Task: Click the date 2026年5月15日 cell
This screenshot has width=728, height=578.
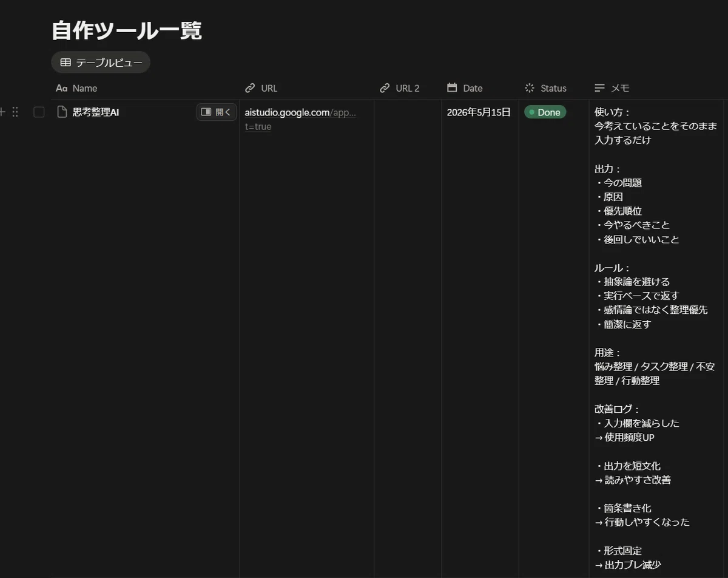Action: pyautogui.click(x=479, y=112)
